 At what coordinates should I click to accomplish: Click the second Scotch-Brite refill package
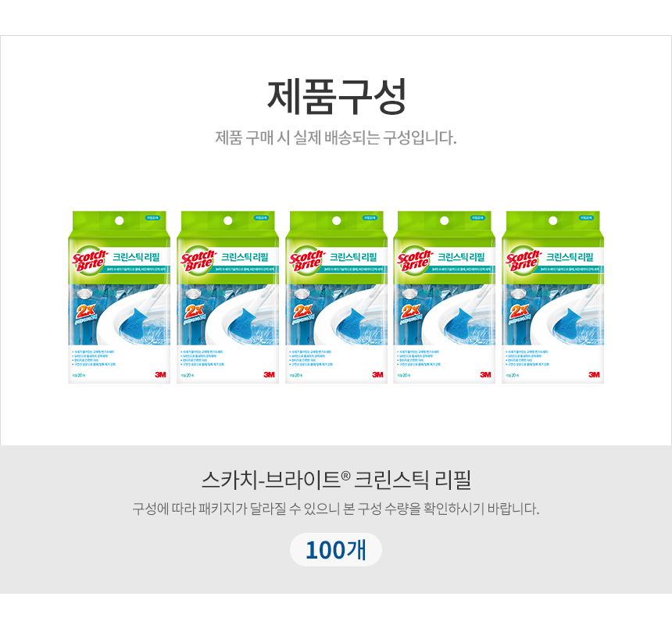[227, 297]
